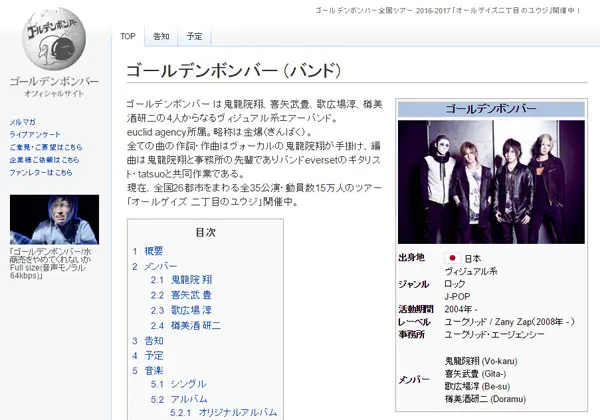This screenshot has width=600, height=420.
Task: Click the video caption text 水商売をやめてくれないか
Action: pos(51,256)
